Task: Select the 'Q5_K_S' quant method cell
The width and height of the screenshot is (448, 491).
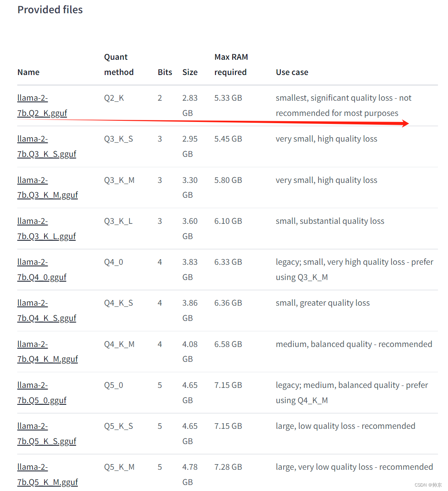Action: [x=118, y=426]
